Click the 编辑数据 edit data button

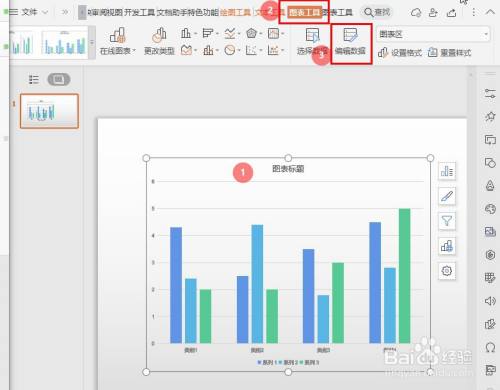pyautogui.click(x=350, y=41)
